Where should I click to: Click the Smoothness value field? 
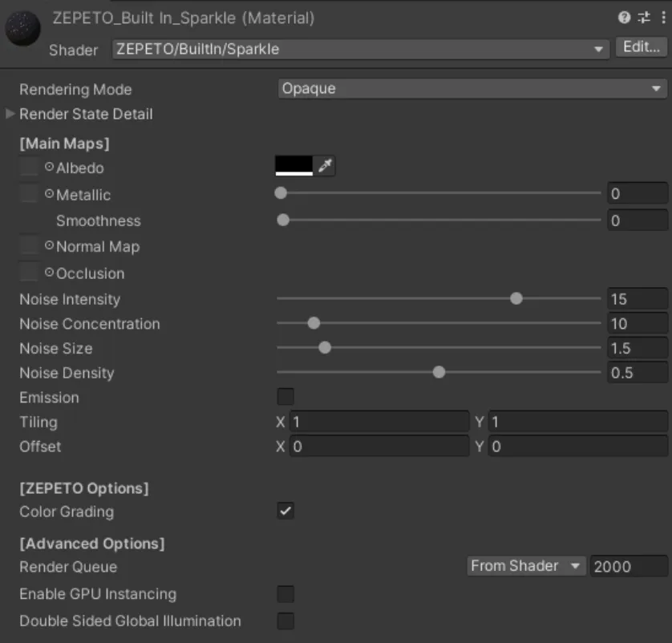point(638,220)
